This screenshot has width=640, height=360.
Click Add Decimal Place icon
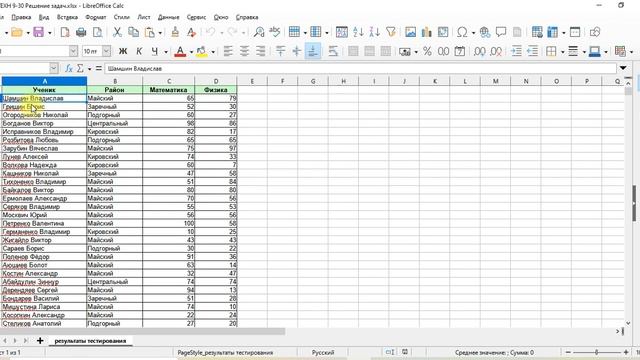coord(480,51)
